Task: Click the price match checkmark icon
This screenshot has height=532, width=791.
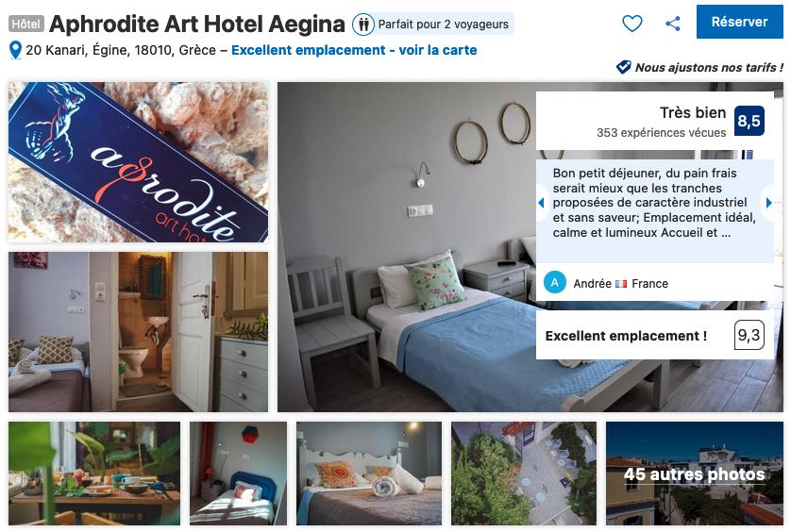Action: (624, 67)
